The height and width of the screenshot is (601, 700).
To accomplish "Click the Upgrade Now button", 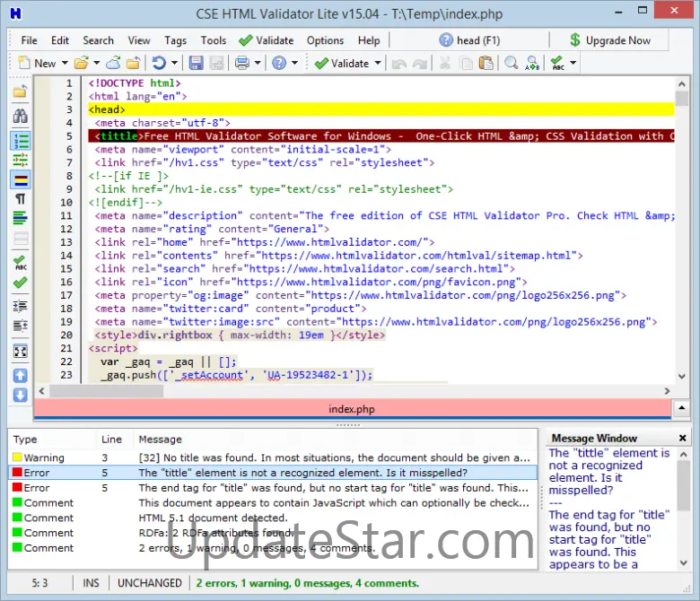I will coord(610,40).
